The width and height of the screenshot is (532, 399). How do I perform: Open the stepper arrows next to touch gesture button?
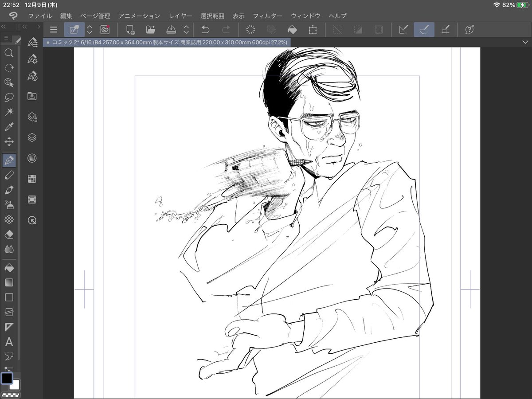[x=90, y=30]
